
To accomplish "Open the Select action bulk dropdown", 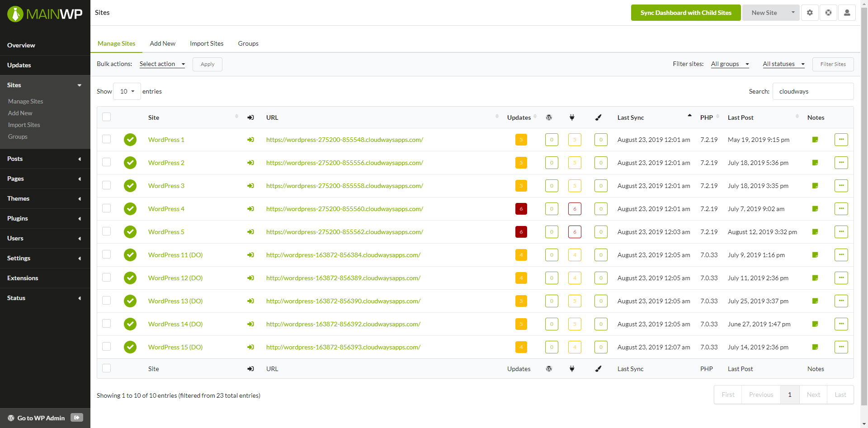I will coord(162,64).
